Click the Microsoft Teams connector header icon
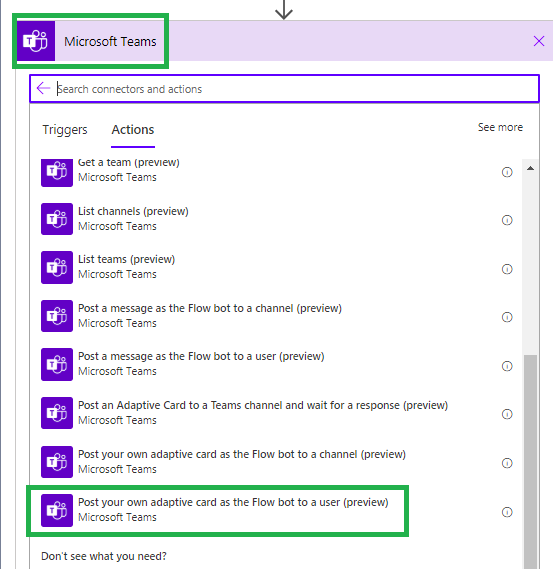Screen dimensions: 553x569 point(36,41)
